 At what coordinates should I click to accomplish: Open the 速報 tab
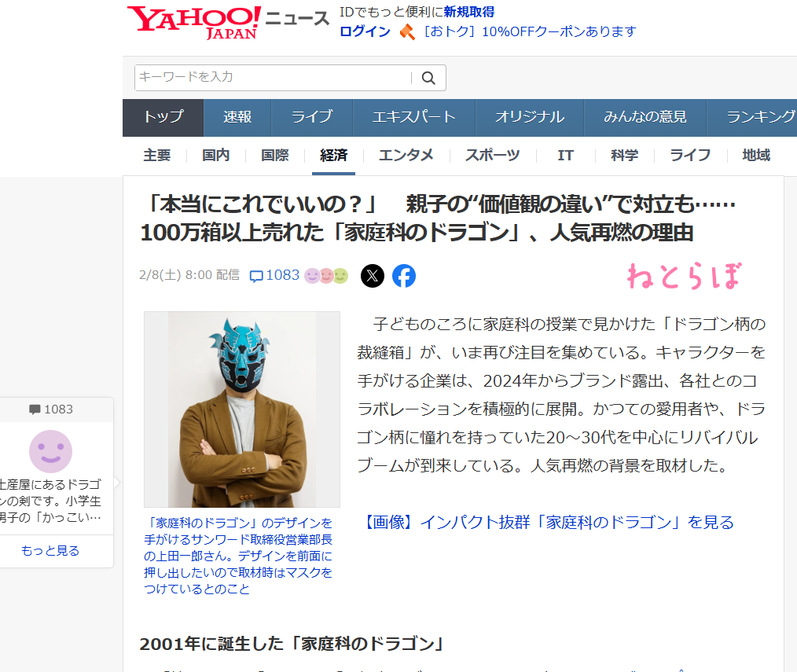(237, 117)
